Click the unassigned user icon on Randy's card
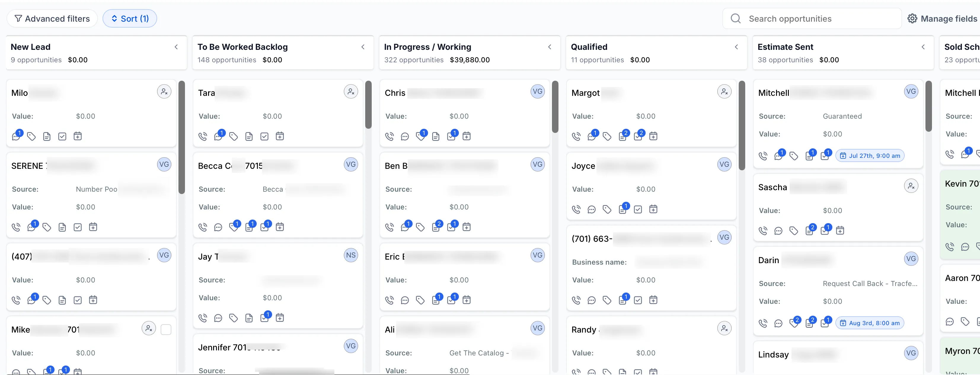The width and height of the screenshot is (980, 375). click(x=724, y=328)
